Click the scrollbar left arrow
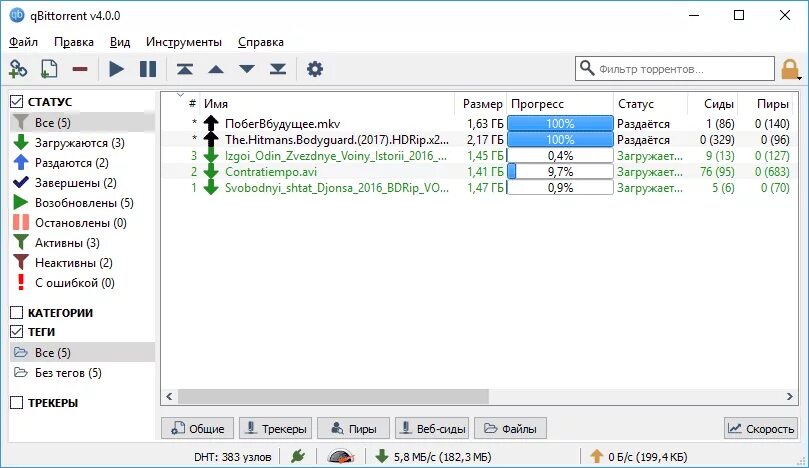 [x=169, y=396]
